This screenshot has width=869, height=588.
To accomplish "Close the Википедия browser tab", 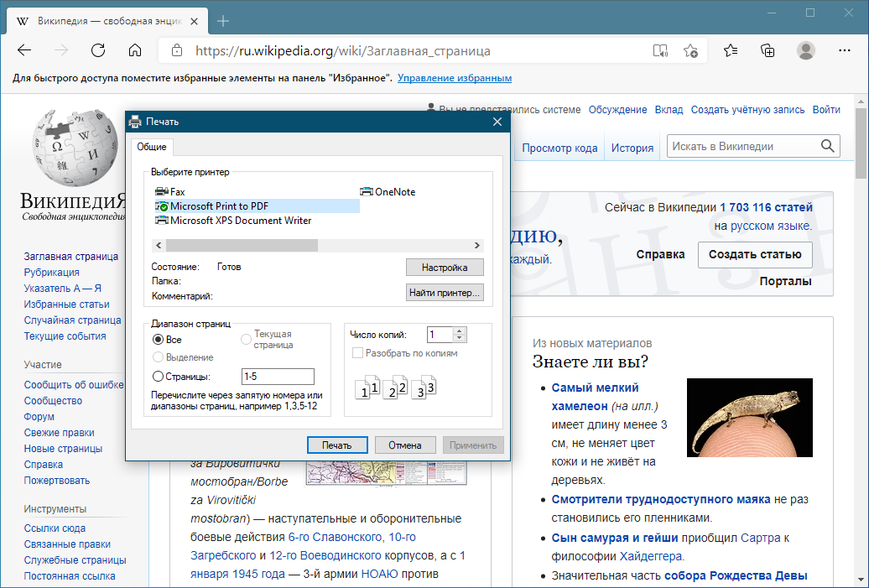I will (194, 22).
